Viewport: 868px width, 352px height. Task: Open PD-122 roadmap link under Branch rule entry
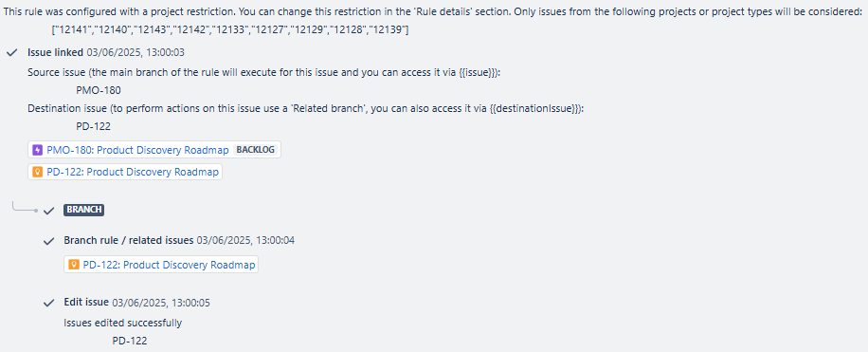pos(169,265)
